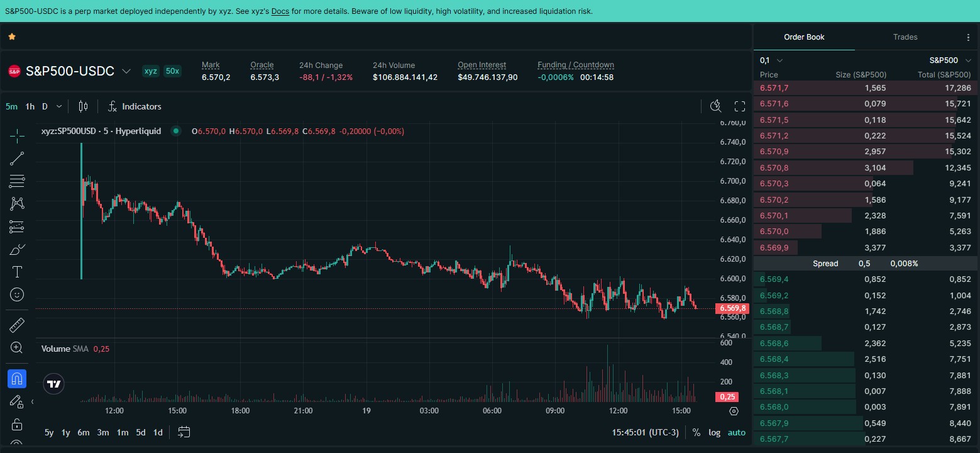Open the chart settings gear icon
This screenshot has height=453, width=980.
coord(734,411)
